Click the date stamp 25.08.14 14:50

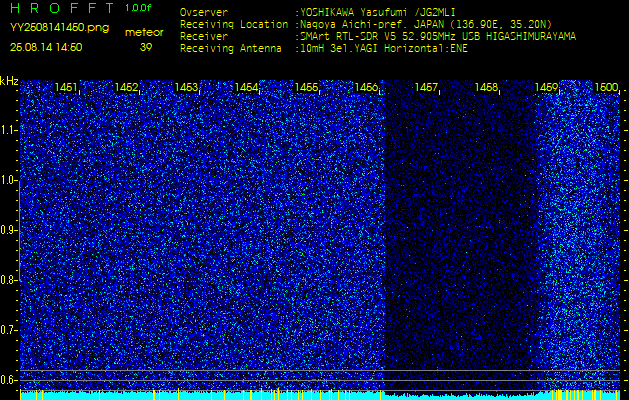pos(46,47)
